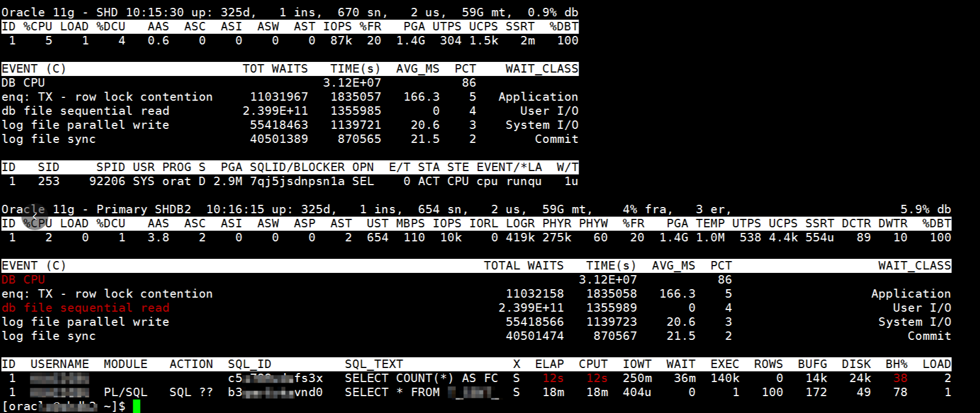Select time value 1139721
The height and width of the screenshot is (413, 980).
click(356, 125)
